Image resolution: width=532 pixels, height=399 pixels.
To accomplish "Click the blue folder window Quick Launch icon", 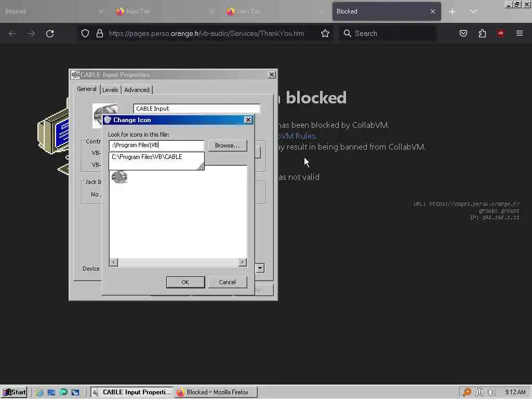I will click(x=75, y=392).
